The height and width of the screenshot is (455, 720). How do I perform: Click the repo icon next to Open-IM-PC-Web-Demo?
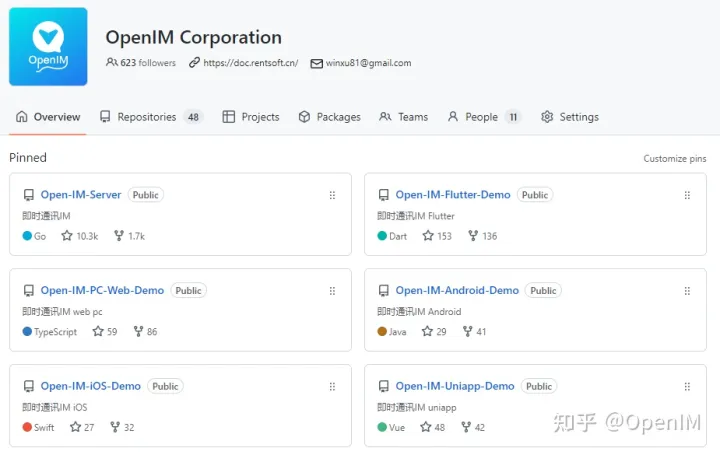28,291
